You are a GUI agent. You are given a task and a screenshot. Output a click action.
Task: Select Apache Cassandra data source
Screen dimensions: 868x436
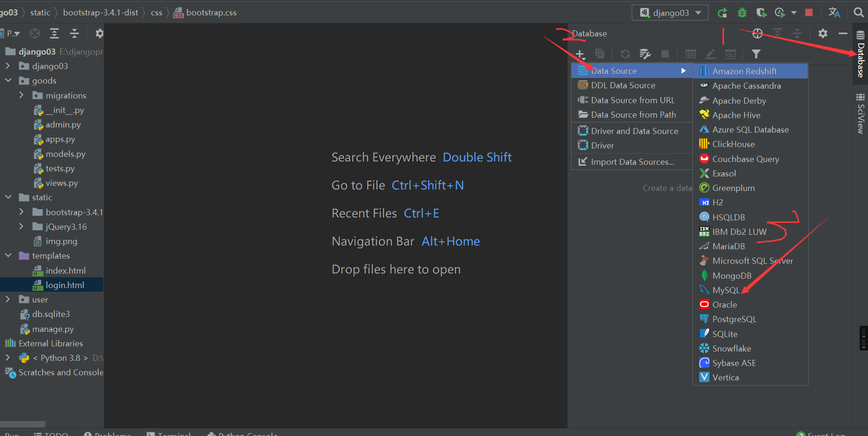click(x=750, y=85)
